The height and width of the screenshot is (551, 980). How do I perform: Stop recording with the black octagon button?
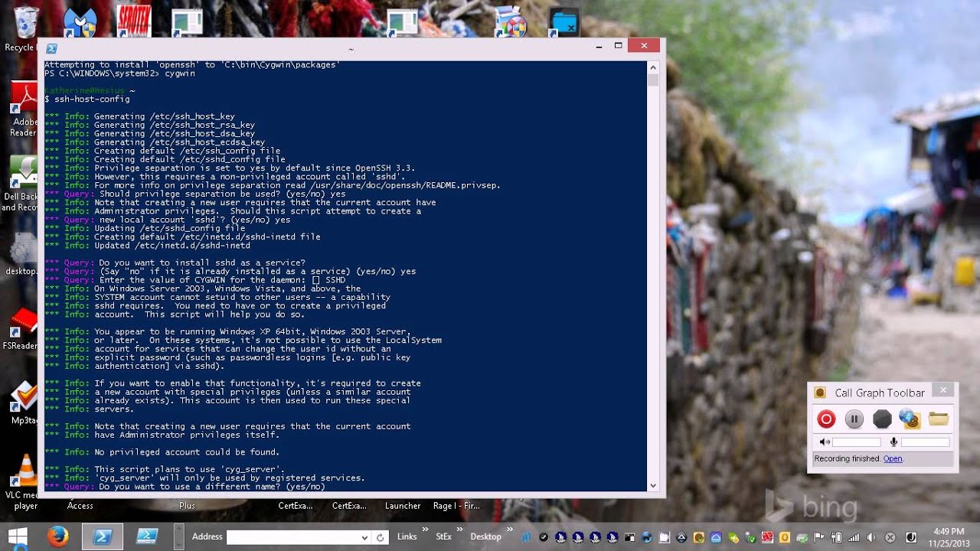(x=882, y=419)
